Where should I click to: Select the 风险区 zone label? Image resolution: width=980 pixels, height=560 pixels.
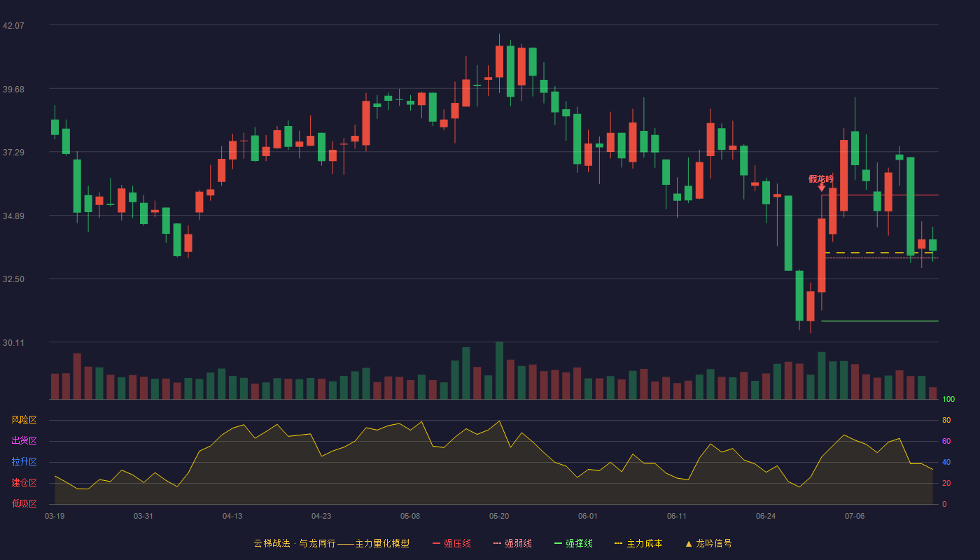point(24,420)
